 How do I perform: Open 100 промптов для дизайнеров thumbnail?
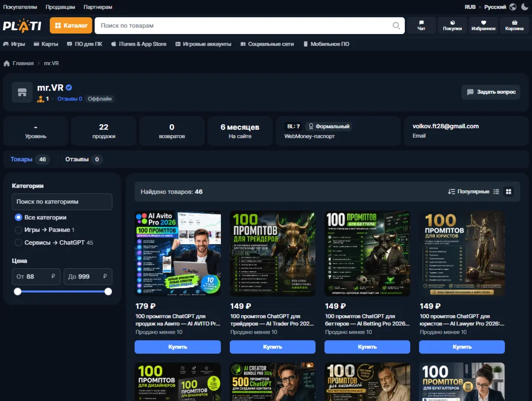pyautogui.click(x=178, y=382)
